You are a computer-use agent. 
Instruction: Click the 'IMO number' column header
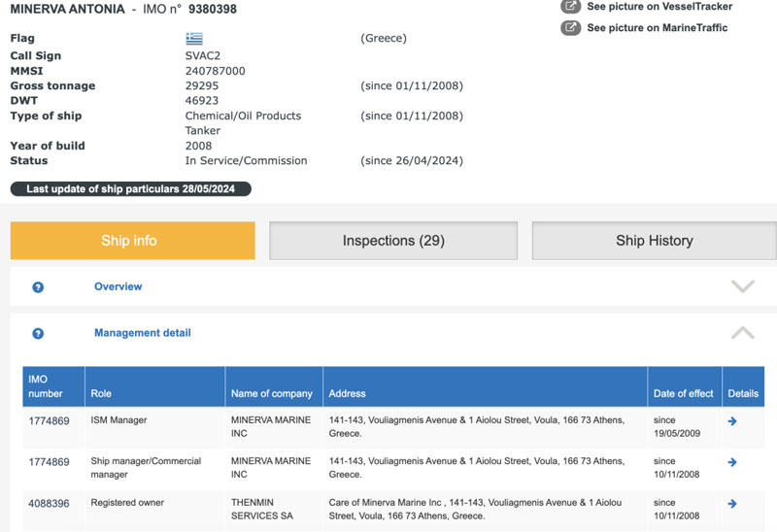[53, 386]
